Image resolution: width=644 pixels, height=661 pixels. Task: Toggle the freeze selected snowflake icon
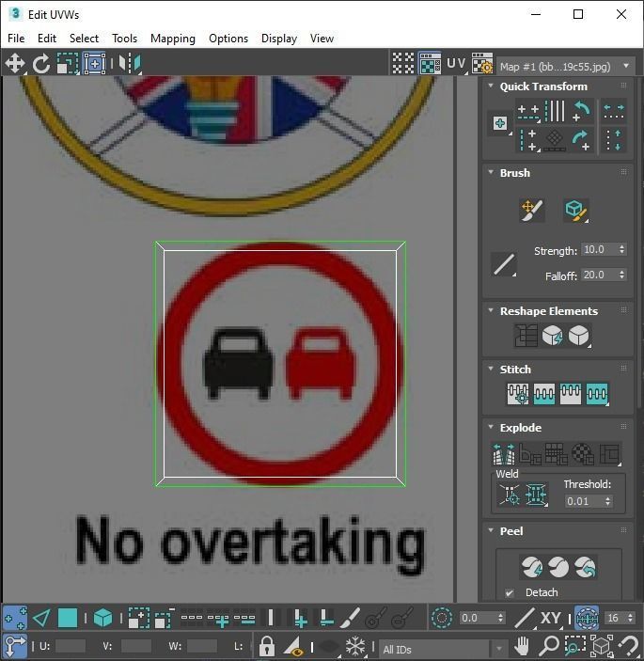pyautogui.click(x=355, y=646)
